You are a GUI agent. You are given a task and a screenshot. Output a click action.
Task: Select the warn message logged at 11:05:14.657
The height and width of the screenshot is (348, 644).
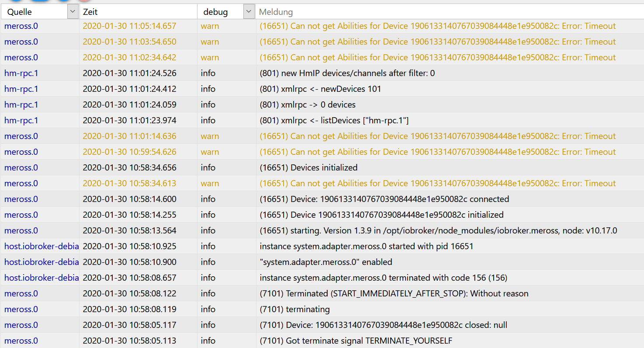pos(438,26)
